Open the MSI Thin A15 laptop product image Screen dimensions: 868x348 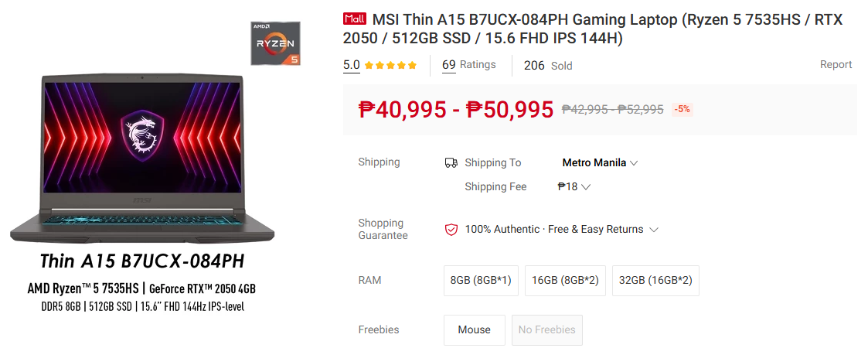click(142, 159)
